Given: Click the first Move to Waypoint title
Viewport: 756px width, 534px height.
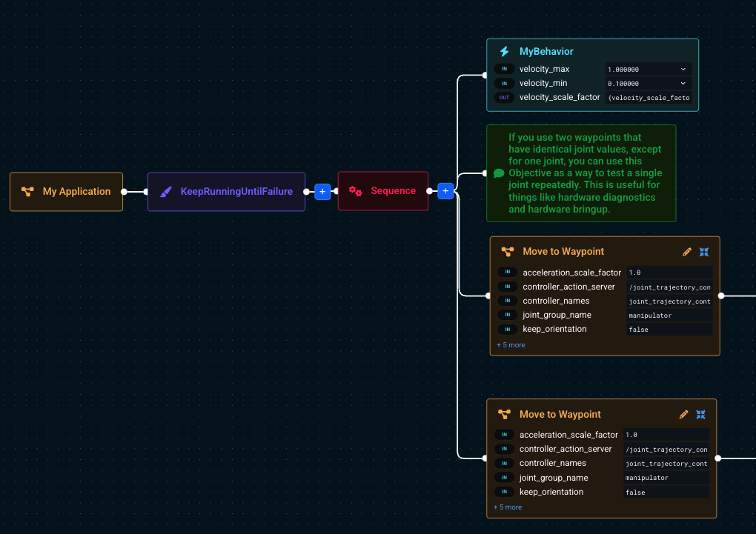Looking at the screenshot, I should 563,252.
